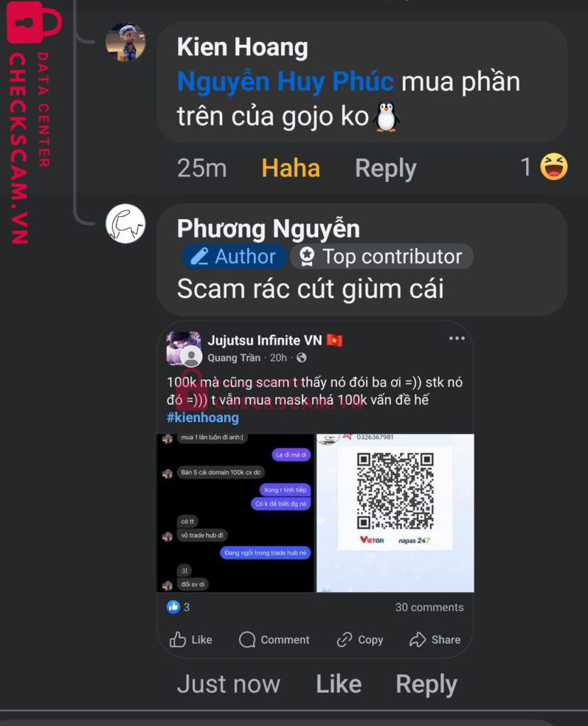Open the #kienhoang hashtag

click(203, 417)
